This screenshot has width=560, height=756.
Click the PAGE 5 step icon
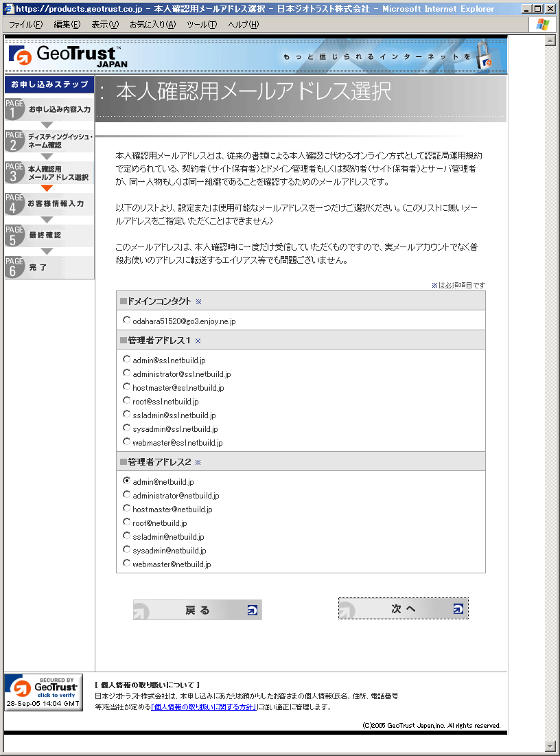(x=14, y=236)
